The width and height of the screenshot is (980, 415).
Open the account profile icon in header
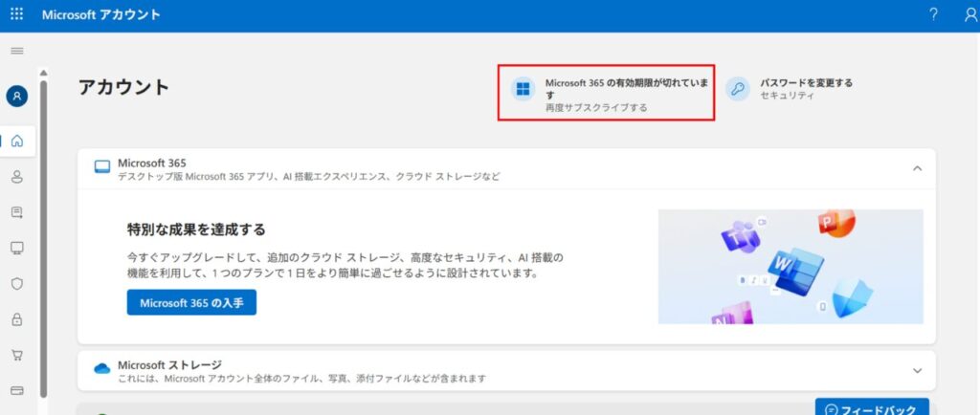click(x=970, y=14)
